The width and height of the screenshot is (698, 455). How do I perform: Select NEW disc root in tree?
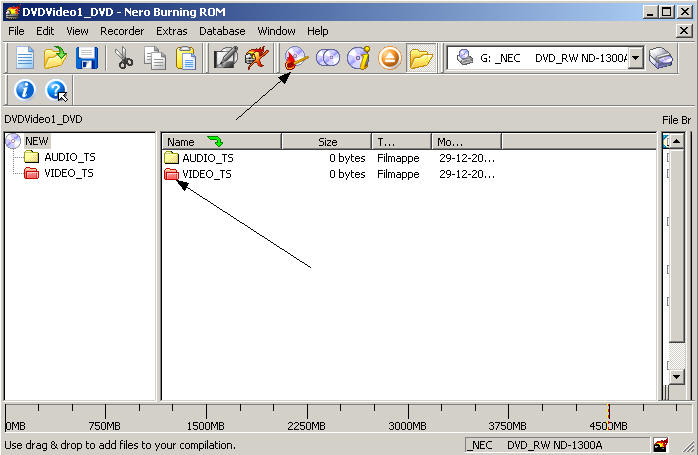pyautogui.click(x=37, y=141)
